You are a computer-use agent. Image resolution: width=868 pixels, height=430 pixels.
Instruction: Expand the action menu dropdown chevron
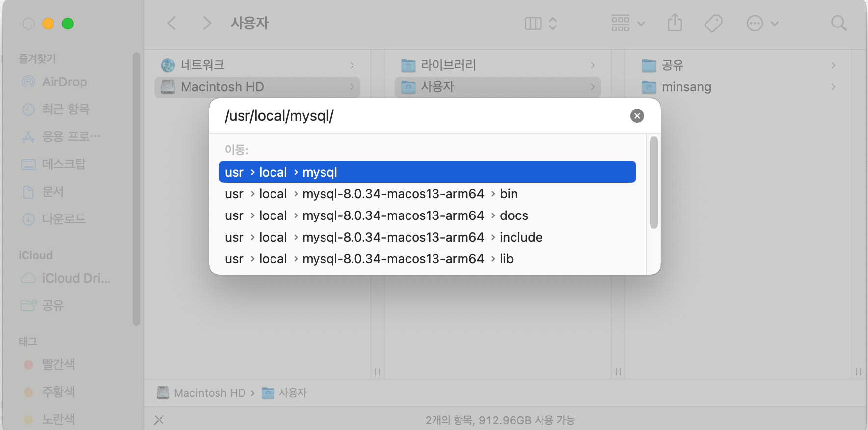click(x=775, y=23)
